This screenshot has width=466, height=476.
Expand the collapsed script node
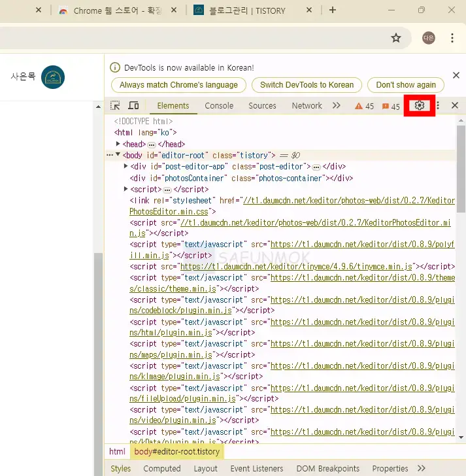click(x=126, y=189)
